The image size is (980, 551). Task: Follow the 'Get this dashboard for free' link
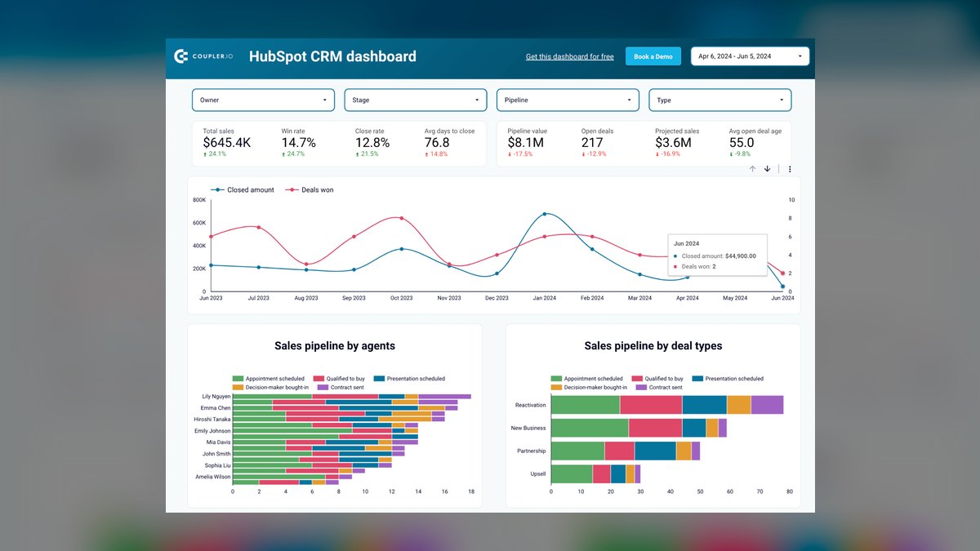(x=570, y=56)
